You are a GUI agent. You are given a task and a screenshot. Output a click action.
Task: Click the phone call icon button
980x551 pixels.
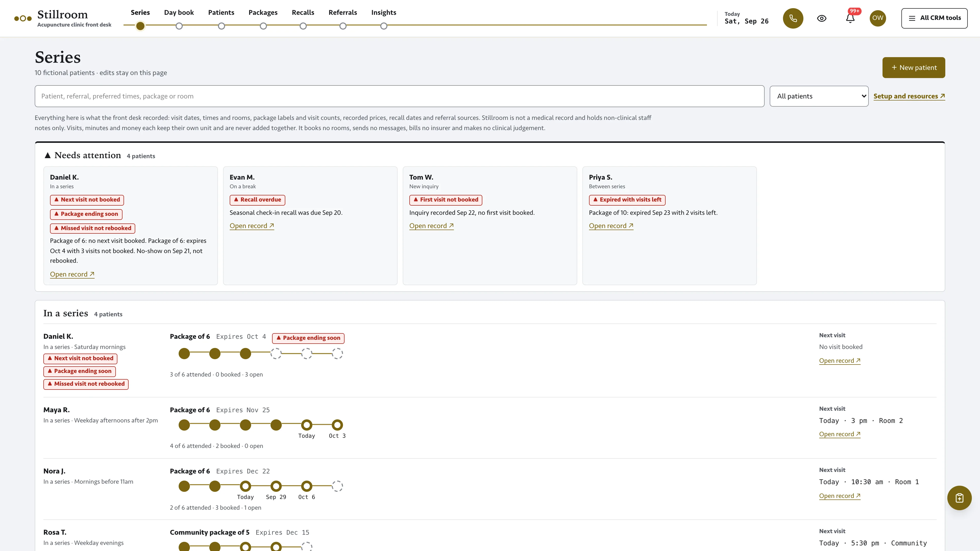pos(793,18)
